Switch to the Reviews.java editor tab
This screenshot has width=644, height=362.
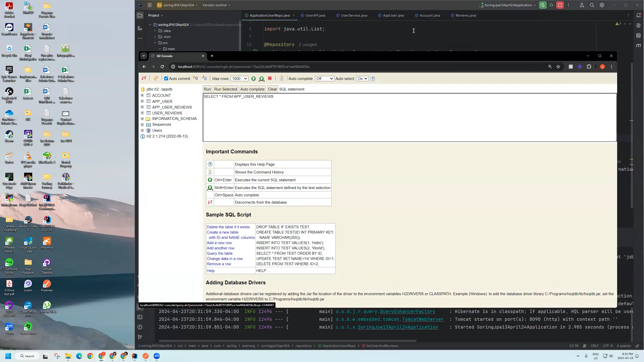[x=465, y=15]
